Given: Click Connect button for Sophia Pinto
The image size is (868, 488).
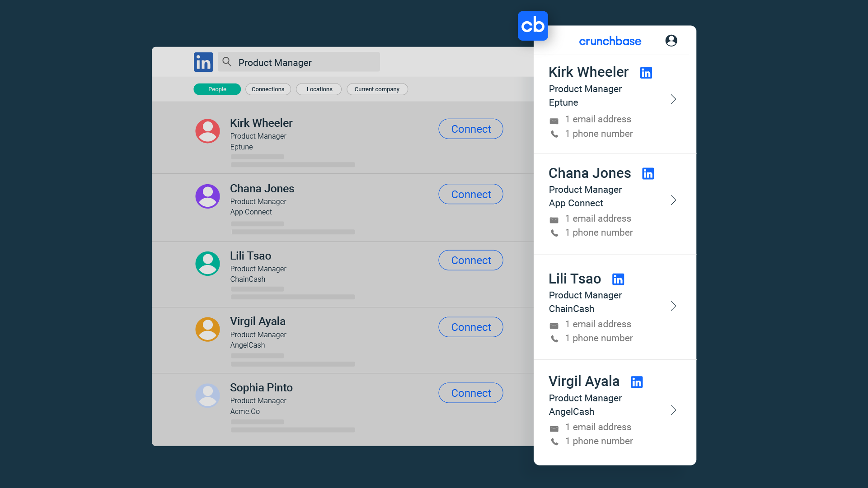Looking at the screenshot, I should coord(471,393).
